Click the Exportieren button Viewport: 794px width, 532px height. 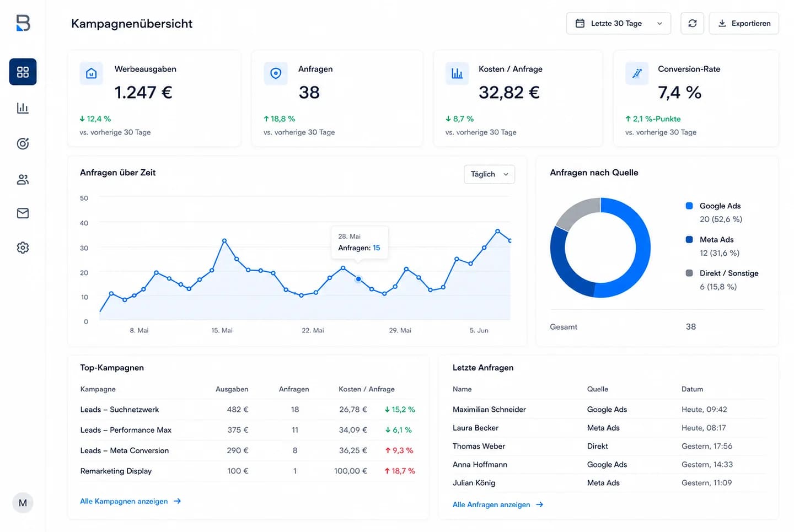tap(744, 24)
